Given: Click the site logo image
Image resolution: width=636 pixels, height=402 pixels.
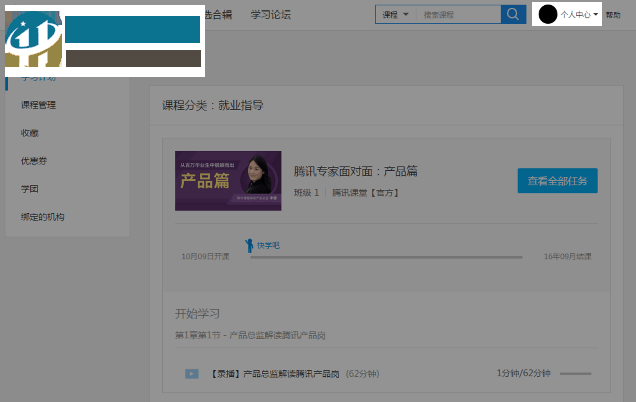Looking at the screenshot, I should click(105, 41).
